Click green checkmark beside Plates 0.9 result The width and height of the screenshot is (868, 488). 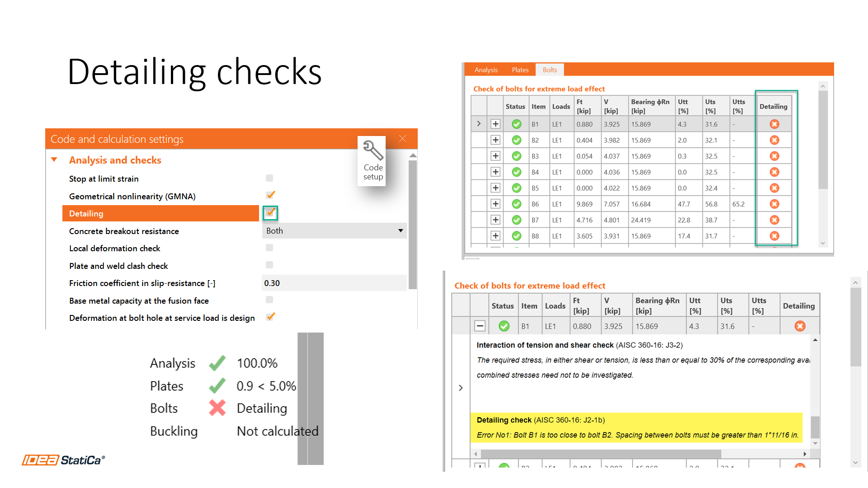coord(217,385)
